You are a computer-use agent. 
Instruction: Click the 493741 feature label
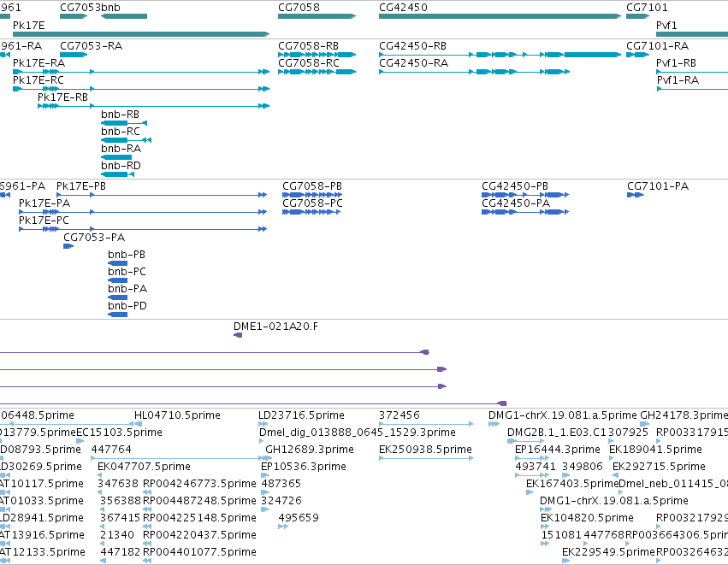536,467
